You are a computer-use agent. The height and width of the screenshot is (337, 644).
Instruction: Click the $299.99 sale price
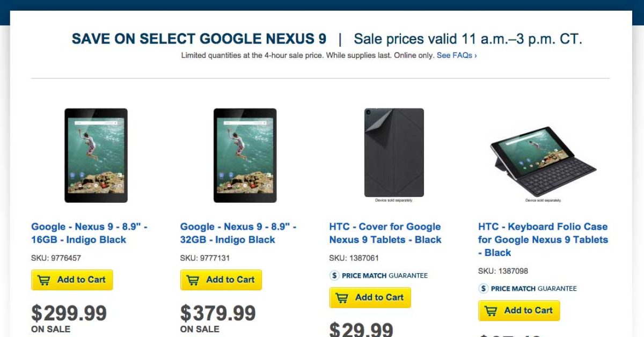click(x=69, y=313)
